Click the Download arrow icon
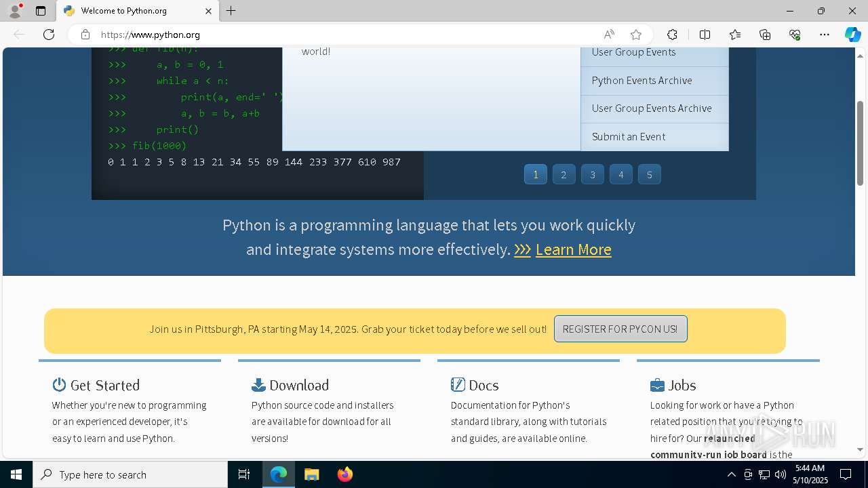 (258, 385)
